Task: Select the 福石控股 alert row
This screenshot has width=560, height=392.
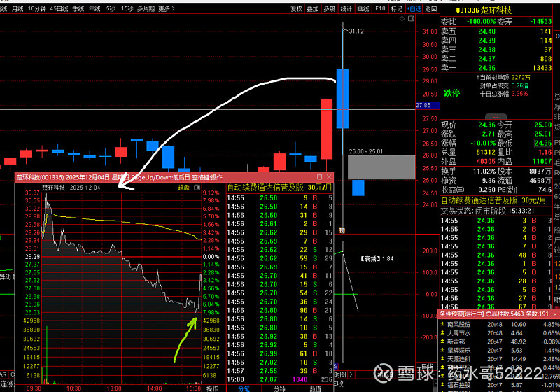Action: pyautogui.click(x=499, y=385)
